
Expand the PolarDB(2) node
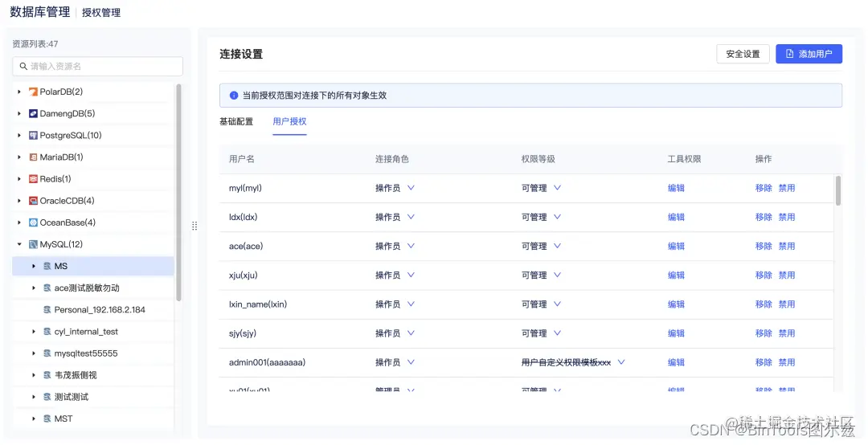(19, 92)
